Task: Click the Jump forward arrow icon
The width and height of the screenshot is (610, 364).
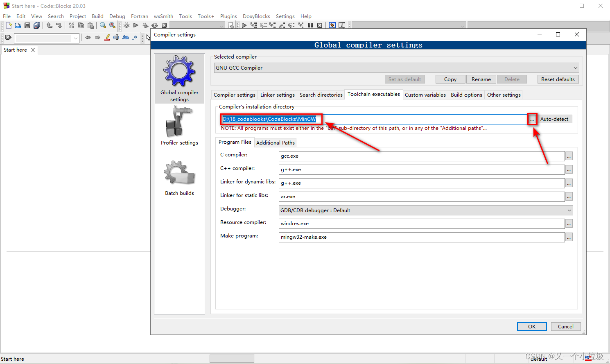Action: pos(97,37)
